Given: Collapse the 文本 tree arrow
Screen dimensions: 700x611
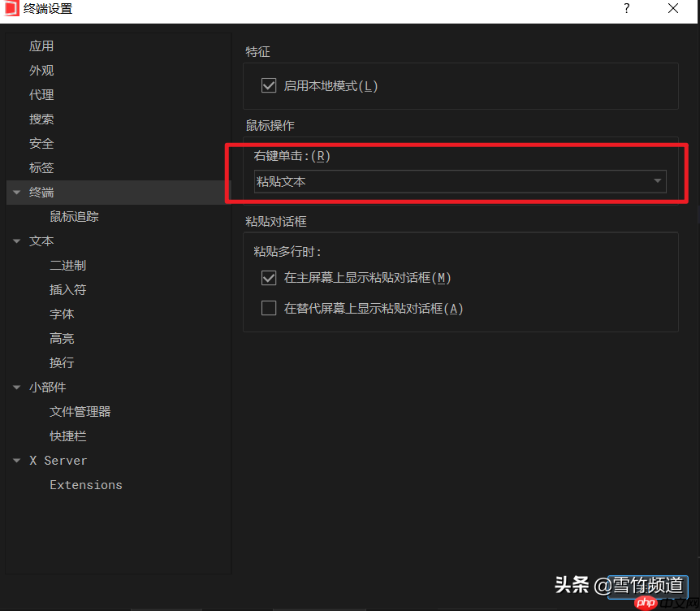Looking at the screenshot, I should 17,241.
